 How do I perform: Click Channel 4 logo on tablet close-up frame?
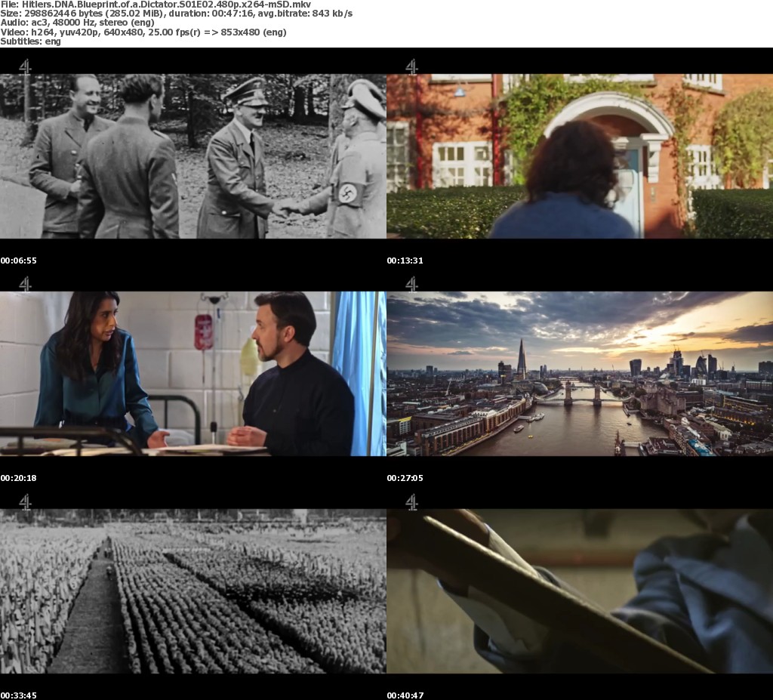coord(411,501)
